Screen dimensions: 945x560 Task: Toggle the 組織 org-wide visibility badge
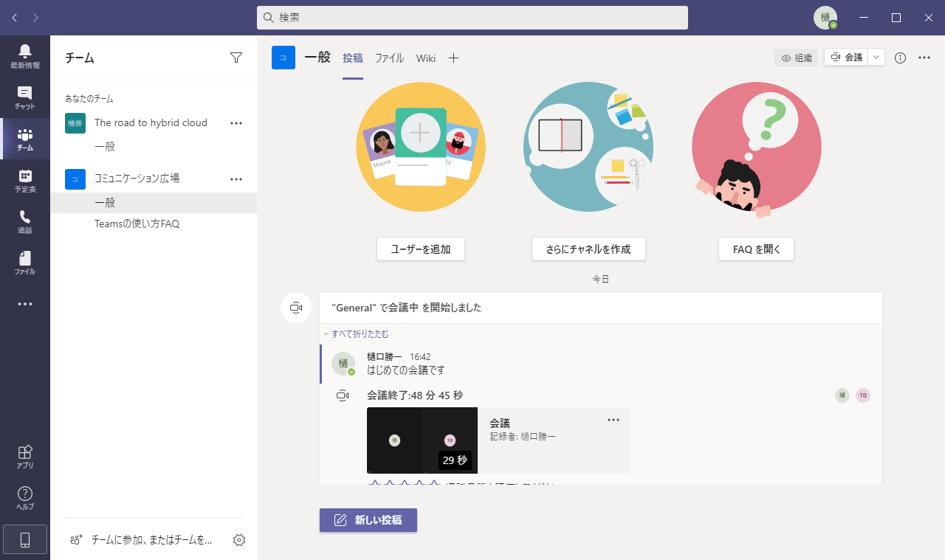pos(797,58)
